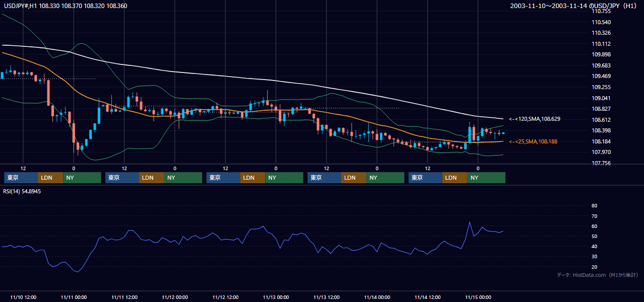
Task: Click RSI level 80 label
Action: pyautogui.click(x=594, y=206)
